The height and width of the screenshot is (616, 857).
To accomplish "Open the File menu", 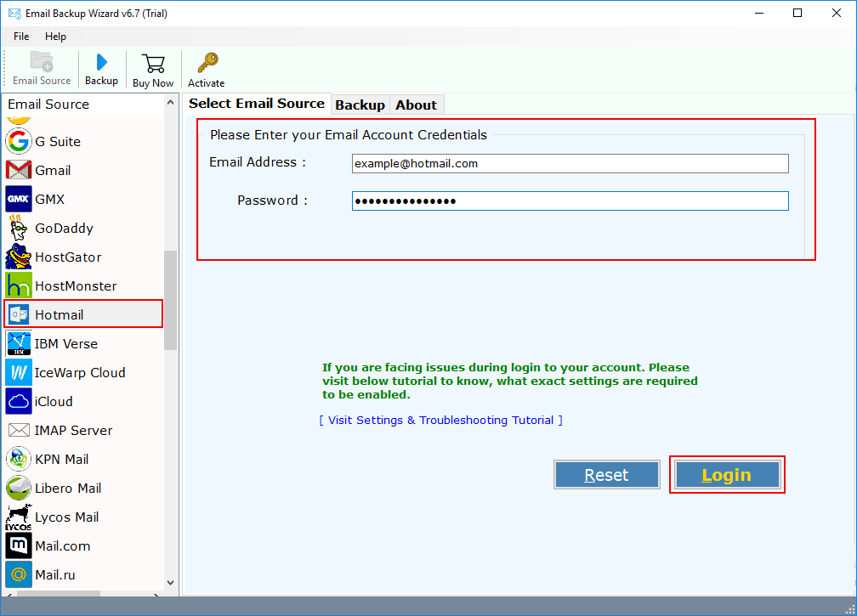I will point(21,37).
